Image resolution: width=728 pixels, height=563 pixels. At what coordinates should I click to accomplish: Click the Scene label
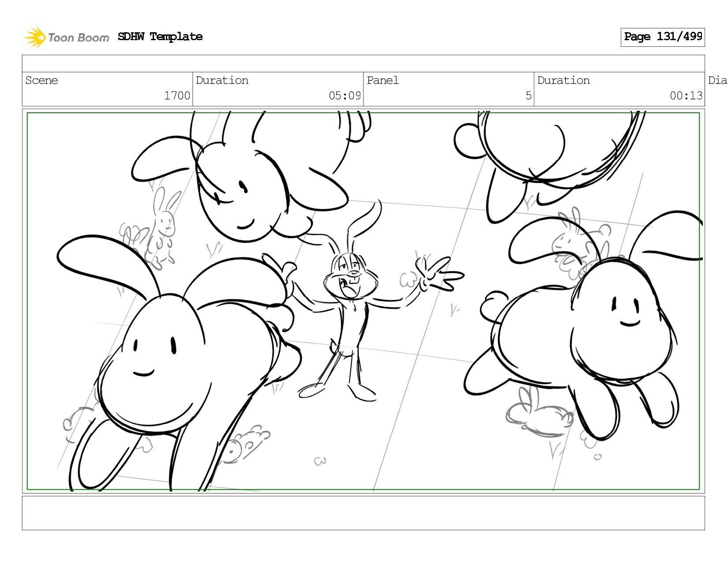click(41, 80)
